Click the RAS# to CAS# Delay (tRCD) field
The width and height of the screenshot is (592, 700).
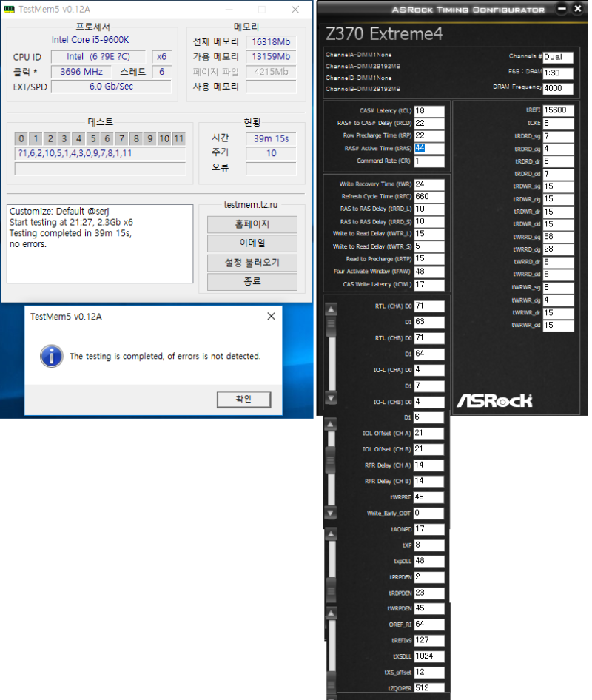[x=429, y=124]
